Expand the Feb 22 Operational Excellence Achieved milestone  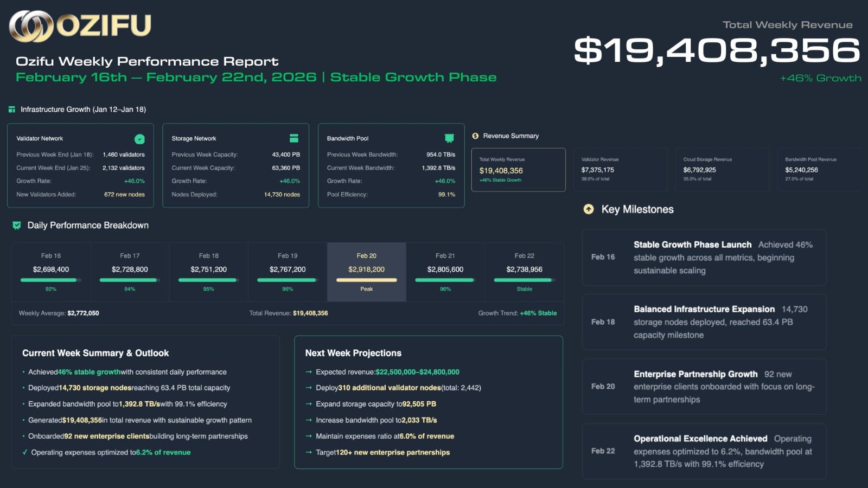click(x=704, y=451)
